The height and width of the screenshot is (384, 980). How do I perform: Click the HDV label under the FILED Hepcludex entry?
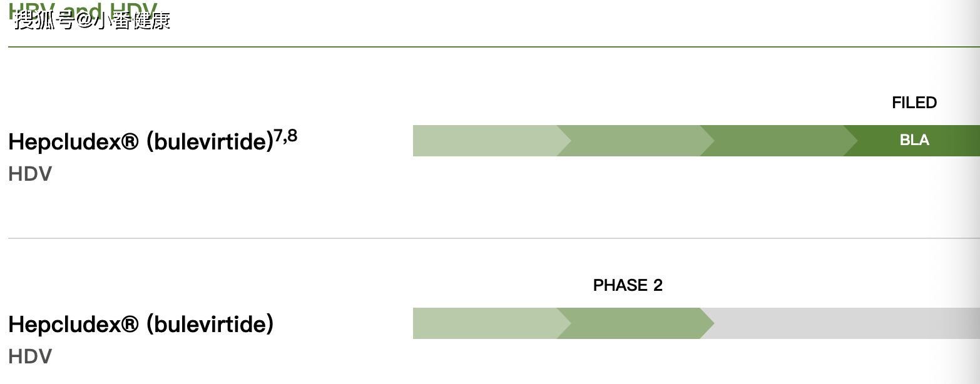click(x=30, y=174)
